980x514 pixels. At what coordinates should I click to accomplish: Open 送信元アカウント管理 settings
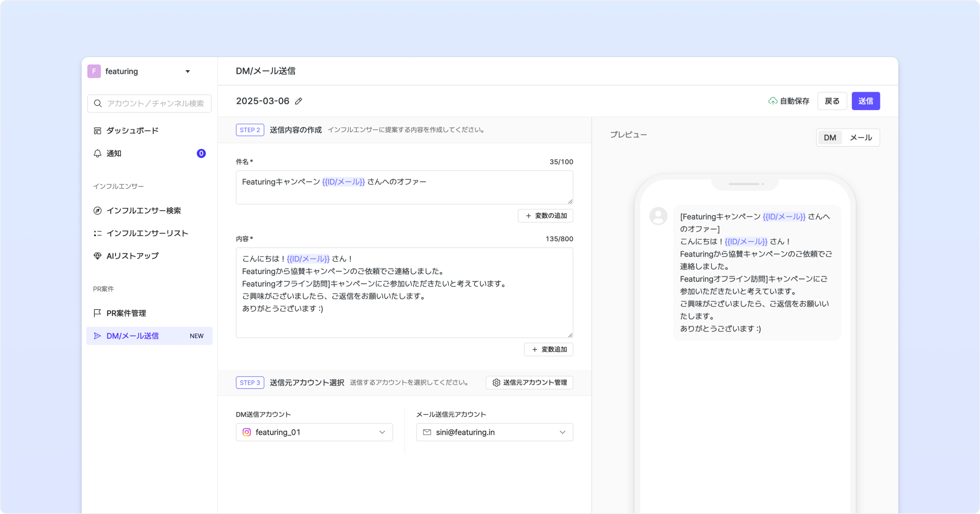pyautogui.click(x=529, y=382)
